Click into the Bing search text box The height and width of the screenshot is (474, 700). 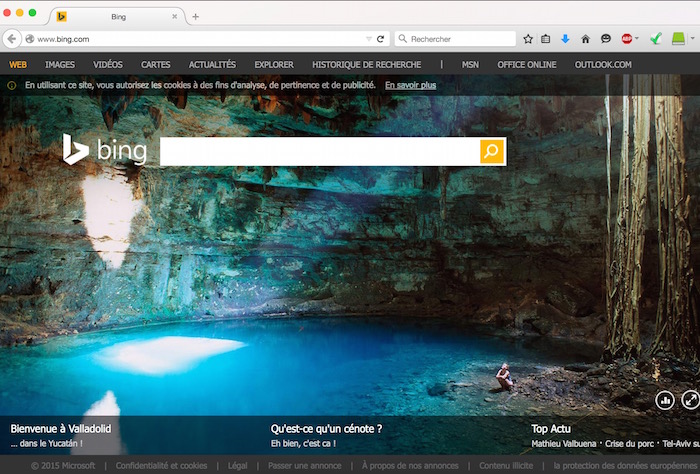(319, 151)
